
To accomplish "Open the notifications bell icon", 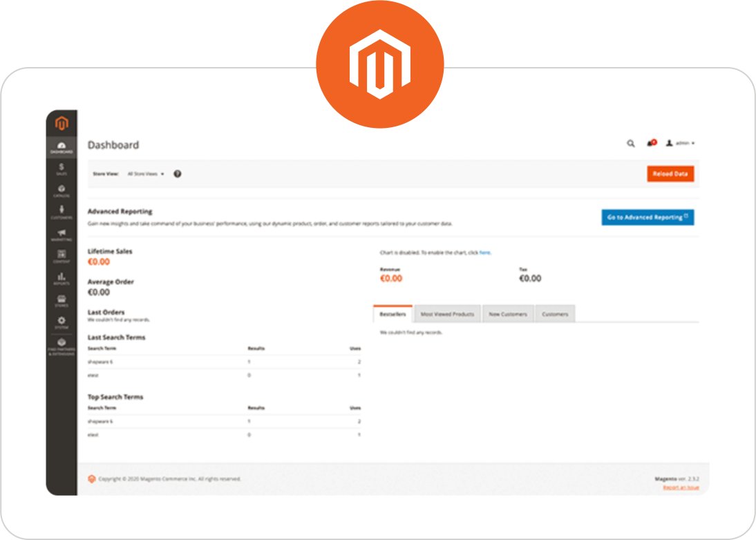I will (x=652, y=143).
